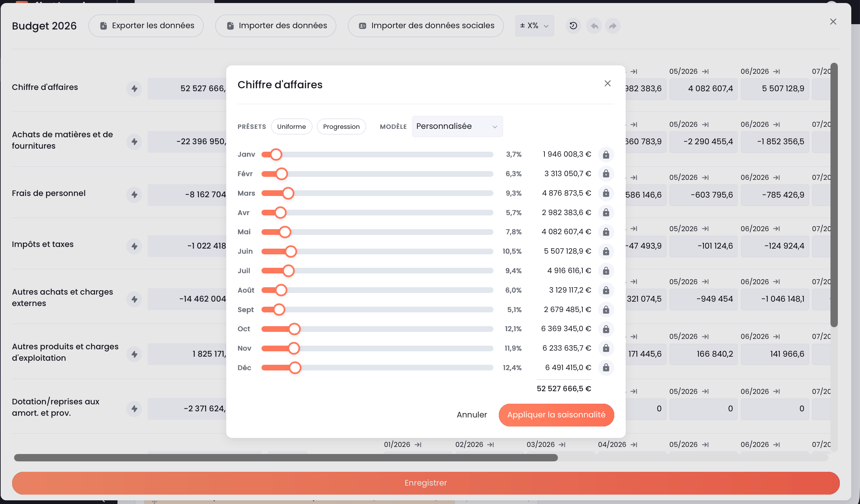Image resolution: width=860 pixels, height=504 pixels.
Task: Click propagate arrow next to 05/2026 in Chiffre d'affaires row
Action: coord(705,72)
